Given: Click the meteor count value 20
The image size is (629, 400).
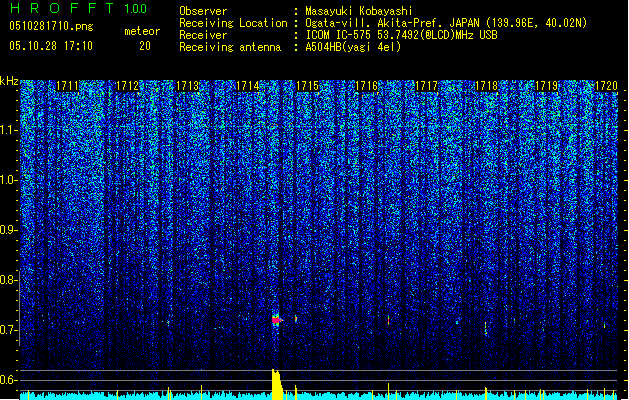Looking at the screenshot, I should 145,46.
